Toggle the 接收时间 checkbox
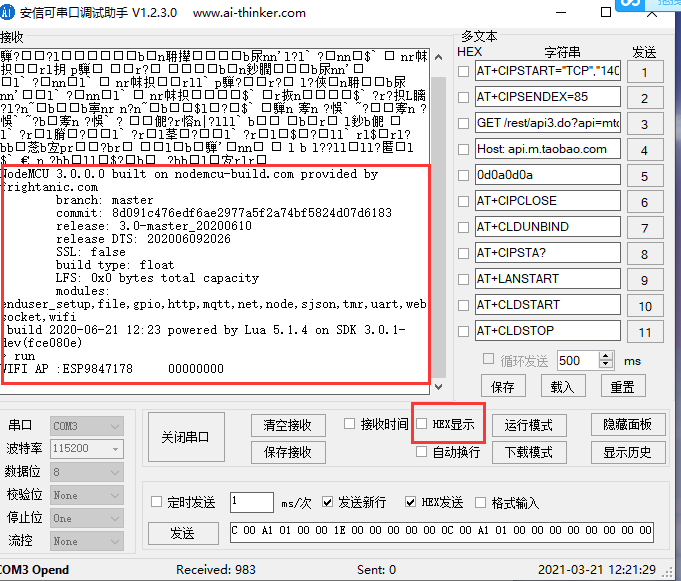The image size is (681, 581). point(349,423)
